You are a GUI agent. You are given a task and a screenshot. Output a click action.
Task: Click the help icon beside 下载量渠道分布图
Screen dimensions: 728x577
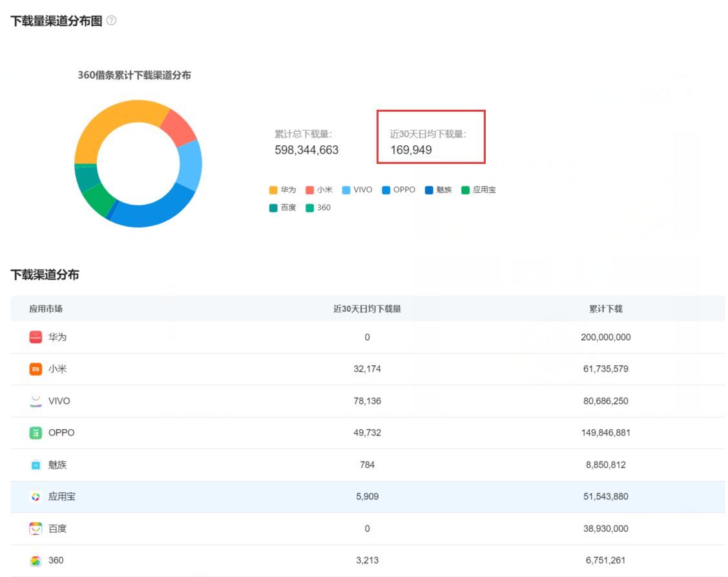112,21
